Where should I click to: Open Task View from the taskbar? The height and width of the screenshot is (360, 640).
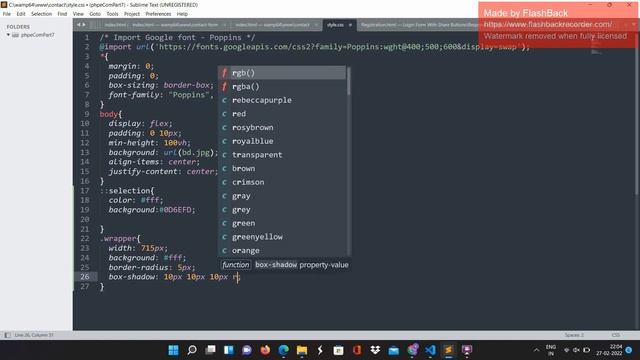tap(210, 350)
